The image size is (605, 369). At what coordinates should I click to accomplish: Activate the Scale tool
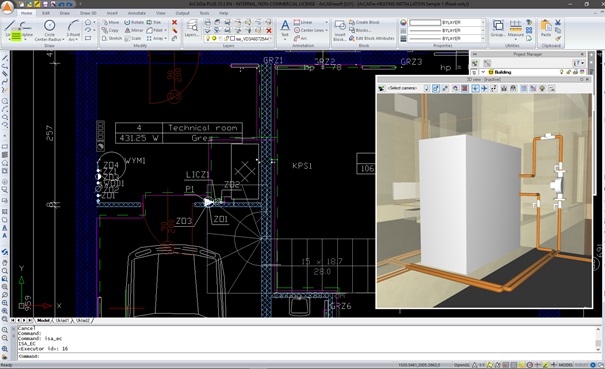click(x=133, y=38)
